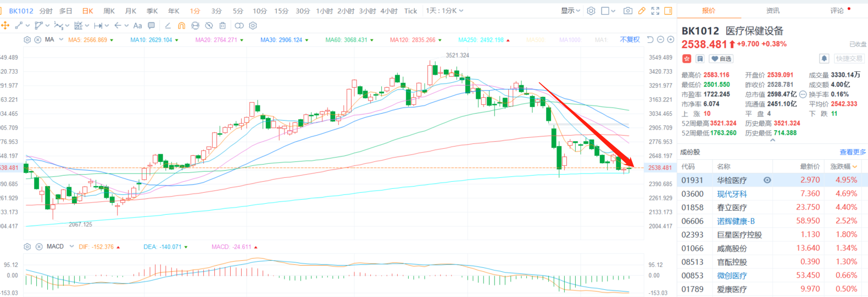The image size is (868, 297).
Task: Toggle visibility of all drawings
Action: tap(209, 26)
